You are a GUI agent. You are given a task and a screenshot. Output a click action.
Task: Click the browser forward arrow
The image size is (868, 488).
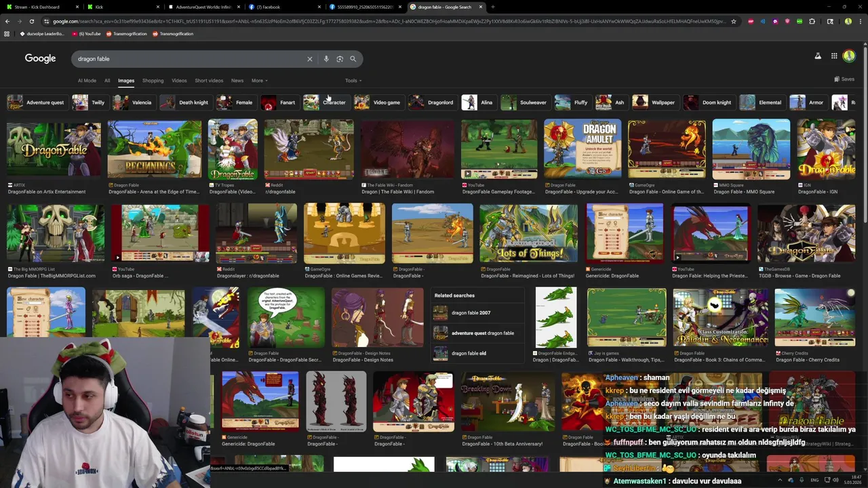pos(19,21)
